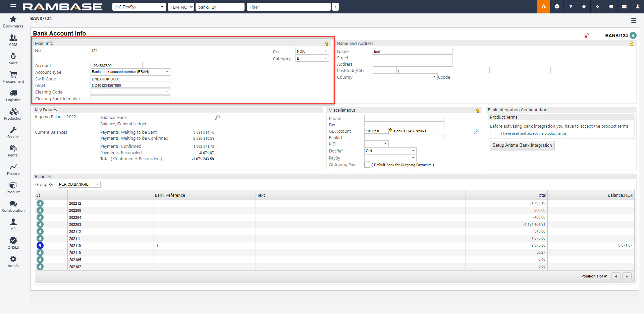644x314 pixels.
Task: Click the 61 793.19 total value
Action: (537, 203)
